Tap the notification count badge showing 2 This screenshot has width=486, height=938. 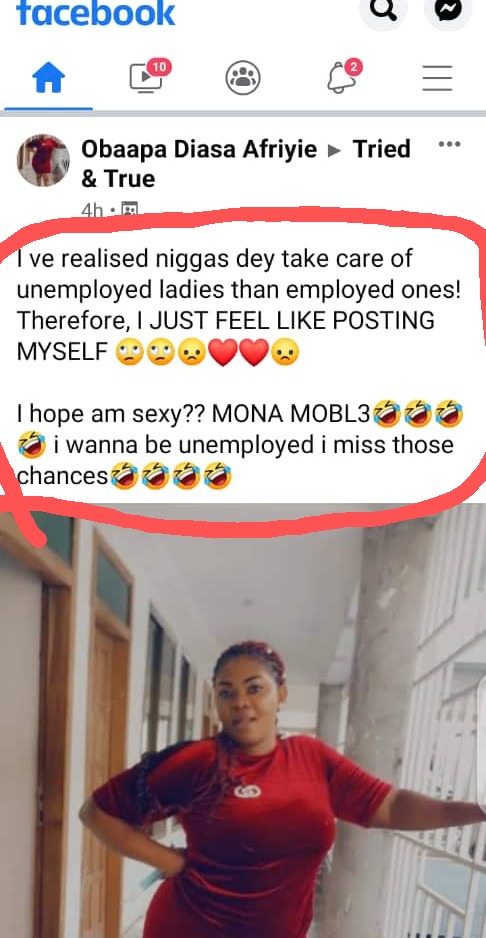pos(353,67)
